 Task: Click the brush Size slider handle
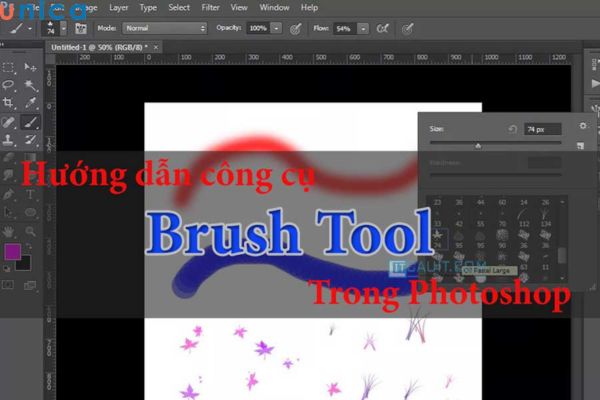(477, 146)
